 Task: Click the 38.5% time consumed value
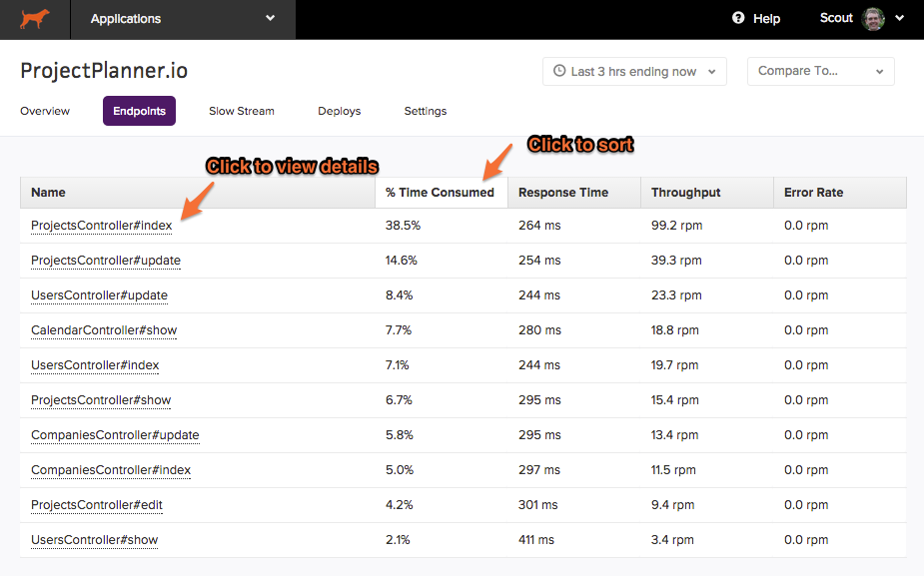pyautogui.click(x=404, y=226)
